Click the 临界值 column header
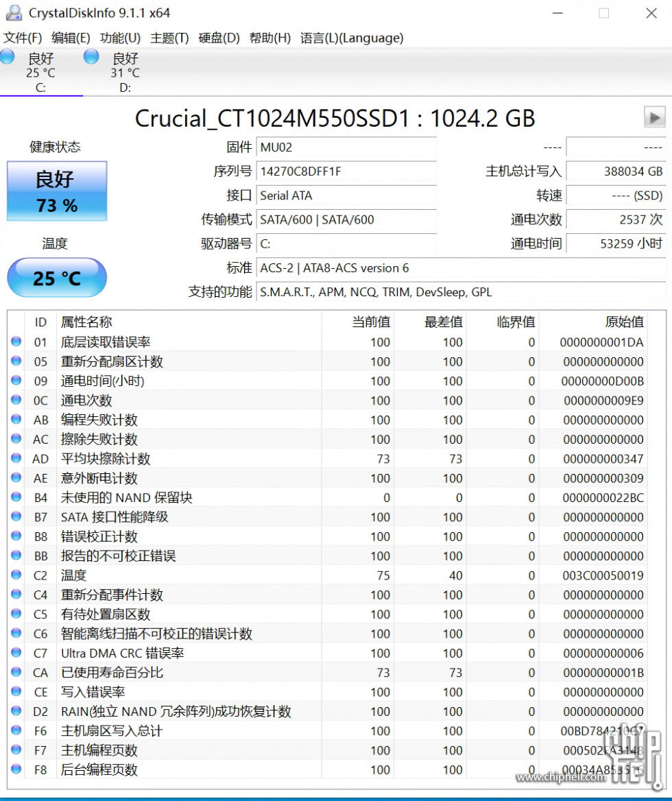672x801 pixels. [503, 322]
